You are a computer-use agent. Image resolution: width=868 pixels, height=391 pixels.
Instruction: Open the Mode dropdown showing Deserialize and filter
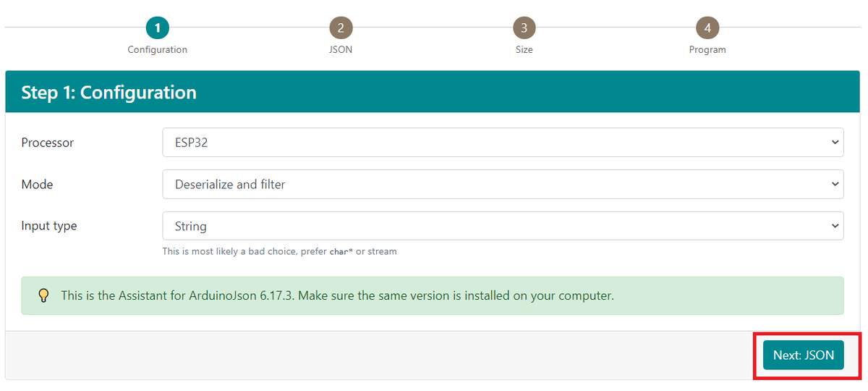(503, 185)
